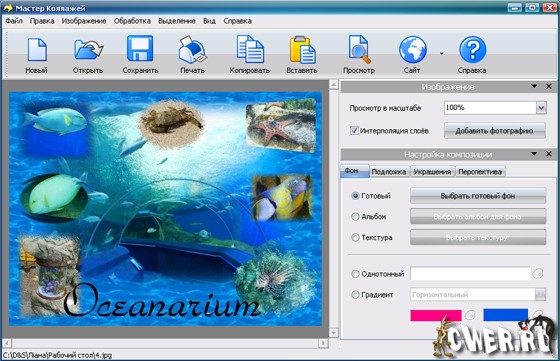Click Добавить фотографию button

point(495,131)
